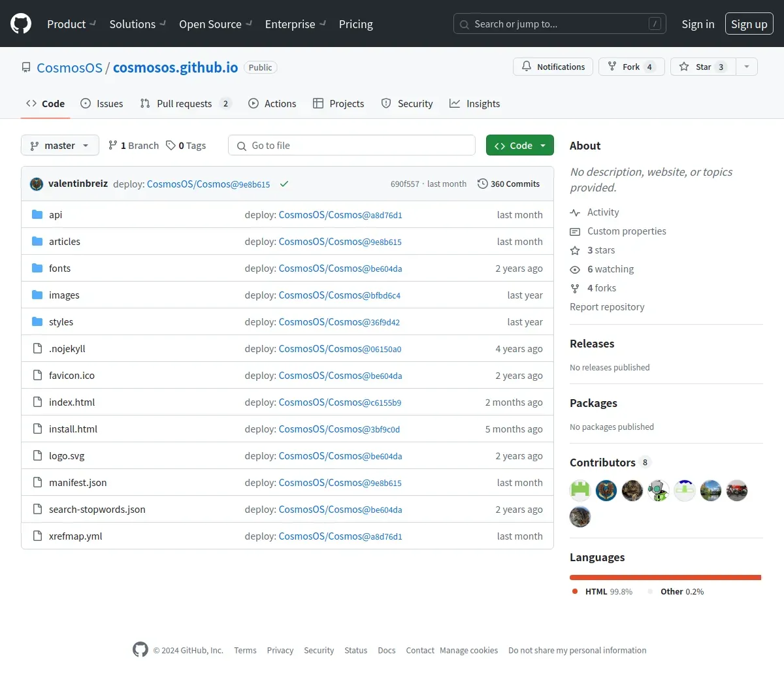View the 0 Tags list
784x684 pixels.
pos(186,145)
